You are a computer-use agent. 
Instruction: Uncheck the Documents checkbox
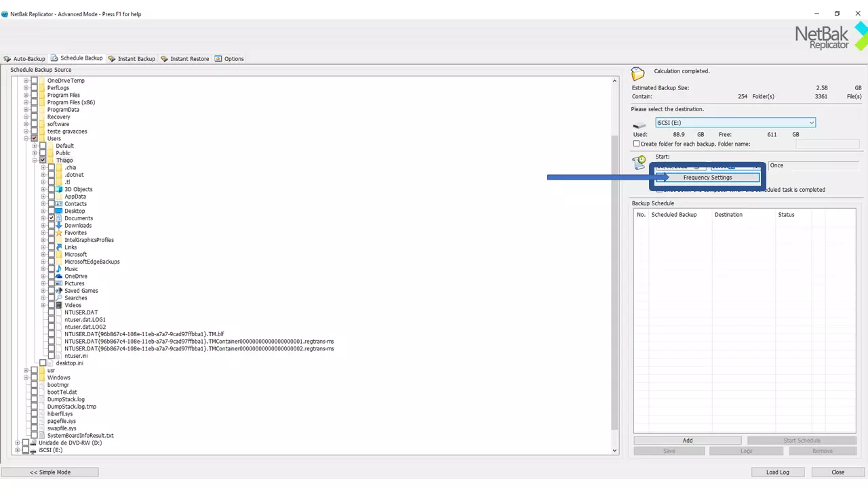tap(52, 218)
